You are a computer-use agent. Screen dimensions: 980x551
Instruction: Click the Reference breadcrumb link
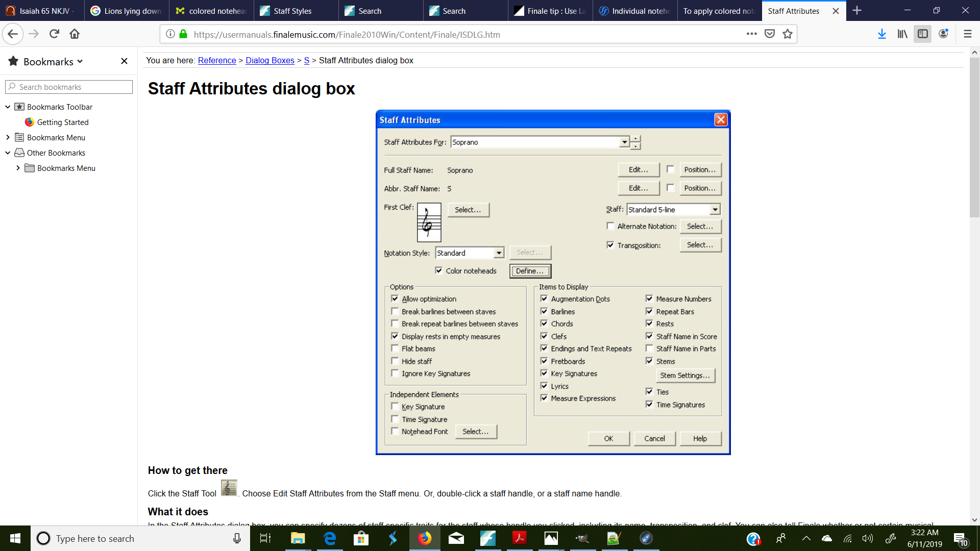tap(216, 60)
